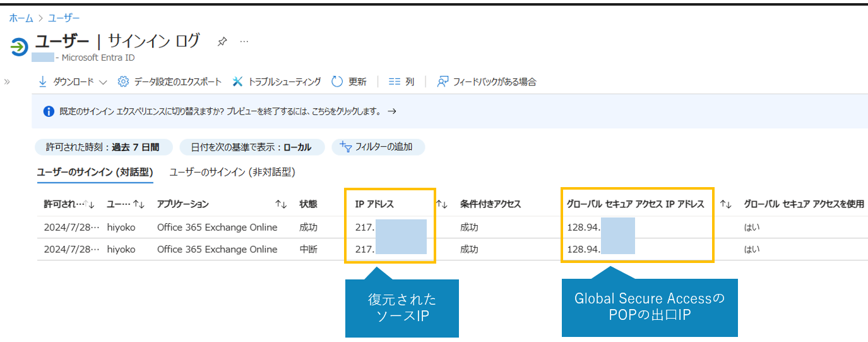Screen dimensions: 868x342
Task: Click Office 365 Exchange Online in 成功 row
Action: tap(217, 228)
